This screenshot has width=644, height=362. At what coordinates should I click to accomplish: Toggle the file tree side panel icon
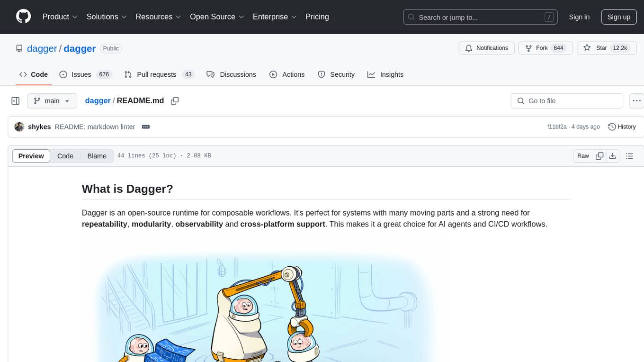16,101
